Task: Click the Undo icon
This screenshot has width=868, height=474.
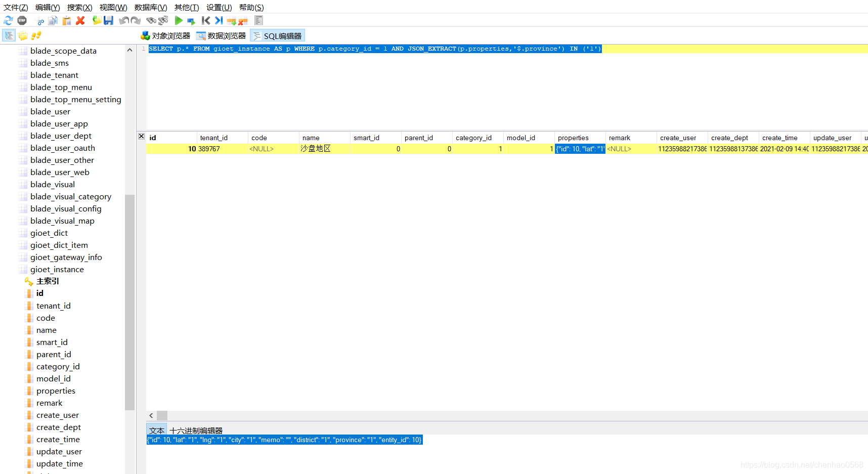Action: point(123,20)
